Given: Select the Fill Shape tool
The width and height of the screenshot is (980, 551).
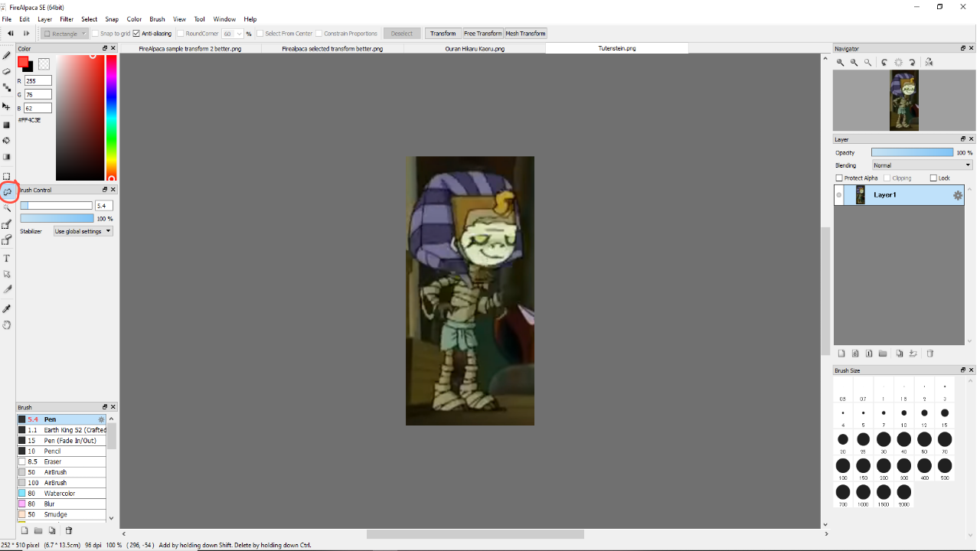Looking at the screenshot, I should coord(7,125).
